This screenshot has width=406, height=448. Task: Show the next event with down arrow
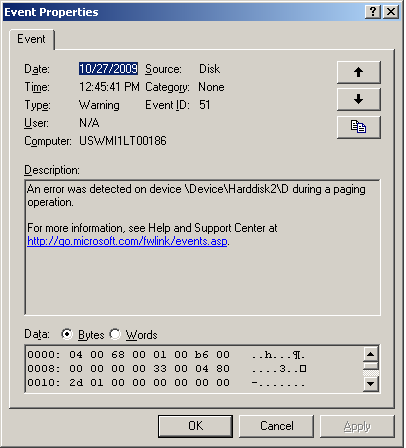pos(359,99)
